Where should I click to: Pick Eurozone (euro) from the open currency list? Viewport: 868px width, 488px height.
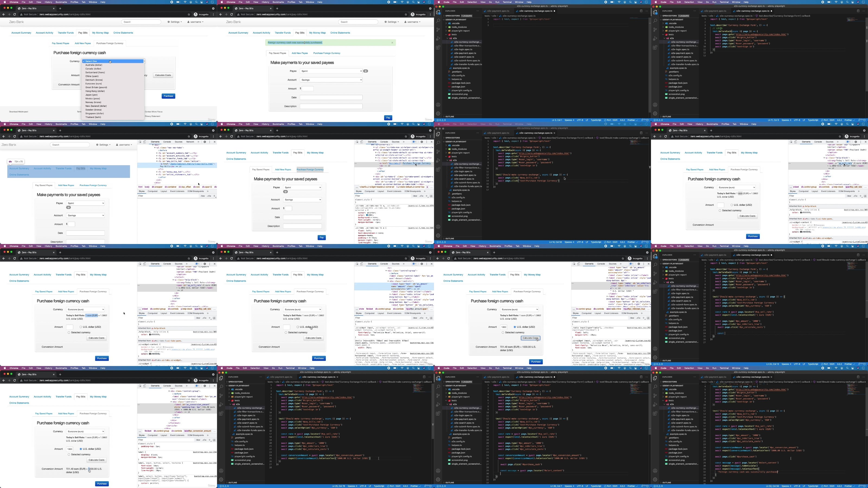tap(94, 84)
